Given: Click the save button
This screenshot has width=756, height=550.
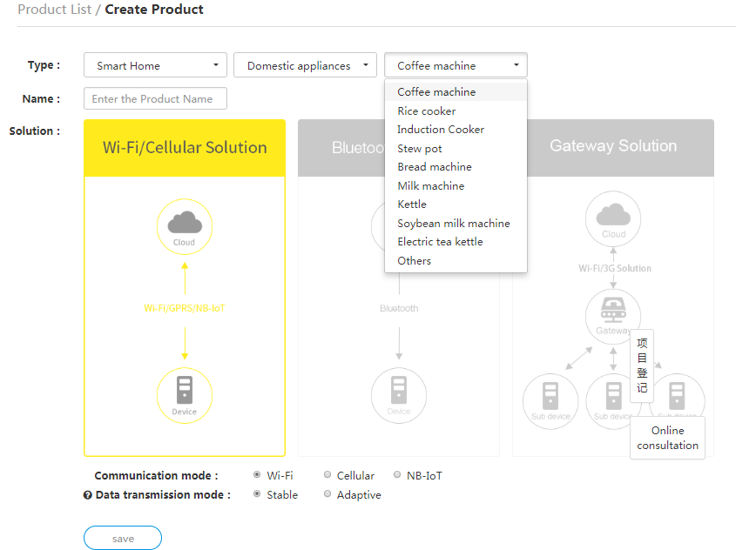Looking at the screenshot, I should pyautogui.click(x=122, y=538).
